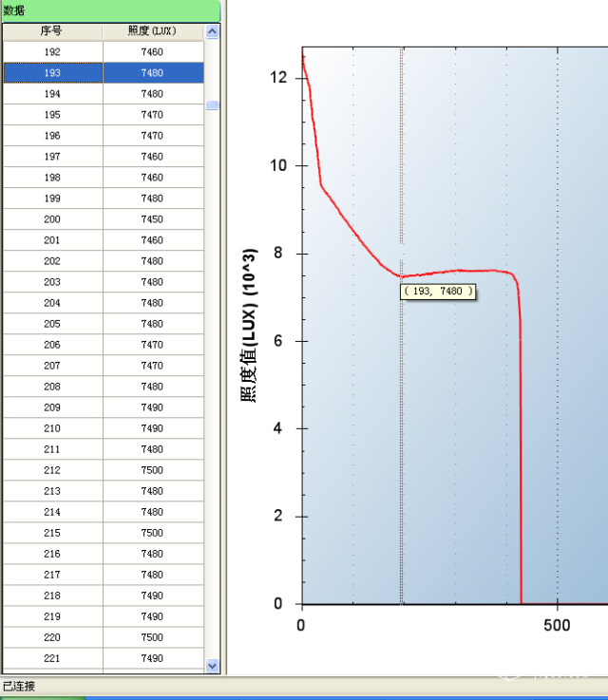Select the highlighted row with 序号 193
This screenshot has height=700, width=608.
tap(52, 73)
